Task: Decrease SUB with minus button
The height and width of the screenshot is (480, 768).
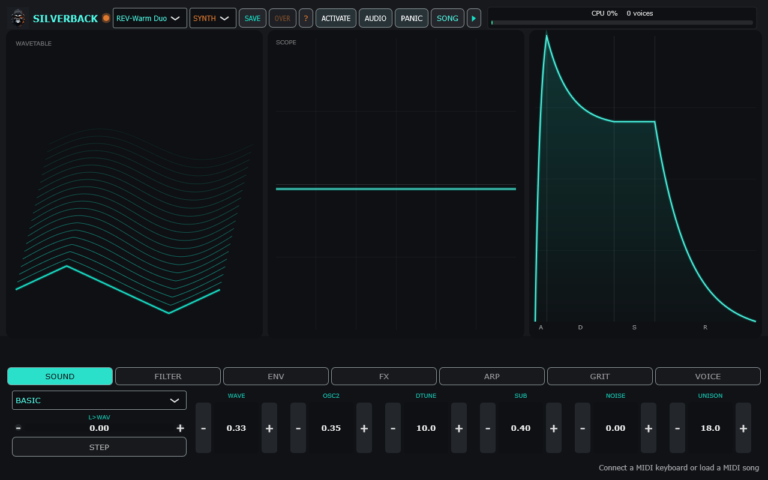Action: pyautogui.click(x=488, y=428)
